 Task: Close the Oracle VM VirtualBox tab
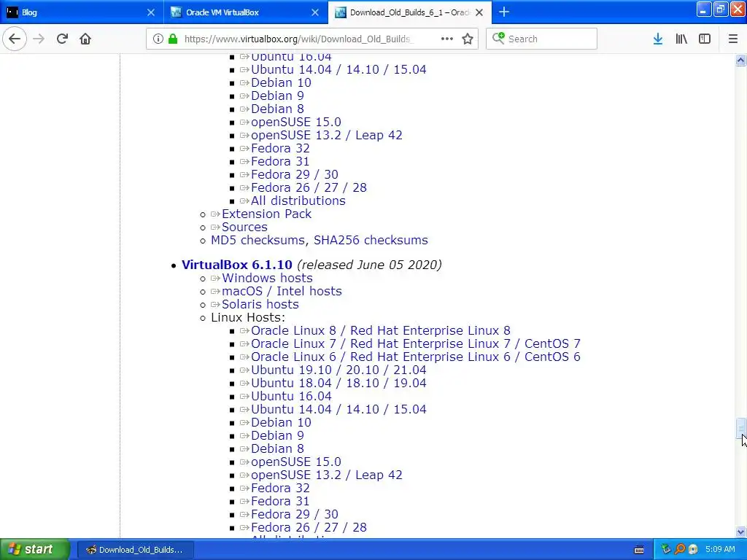(x=315, y=12)
